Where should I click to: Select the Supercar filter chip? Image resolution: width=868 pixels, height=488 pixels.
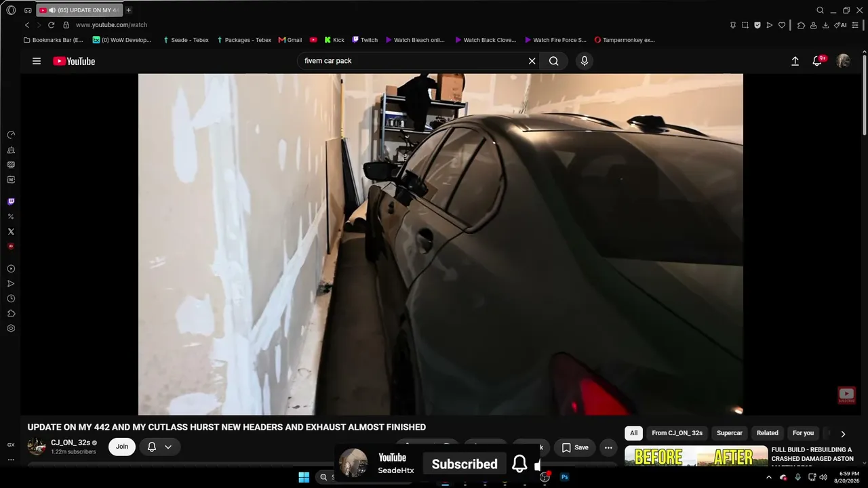click(730, 433)
